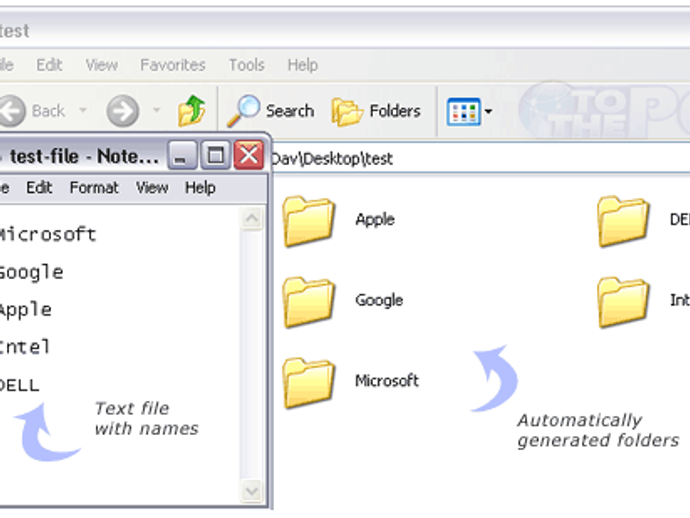Click the DELL line in Notepad
The image size is (690, 518).
19,386
